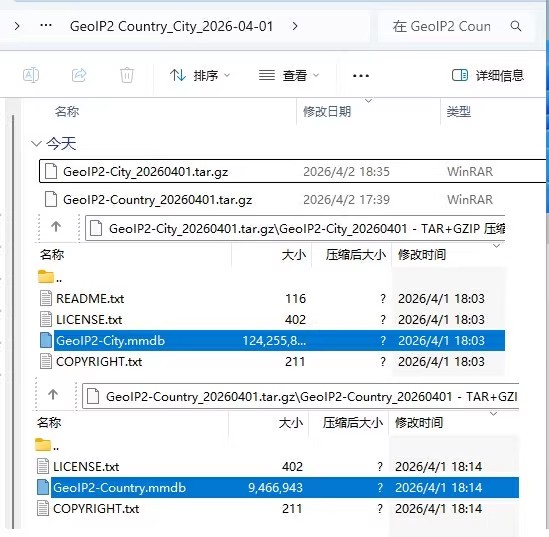Expand the chevron after the folder breadcrumb

295,26
